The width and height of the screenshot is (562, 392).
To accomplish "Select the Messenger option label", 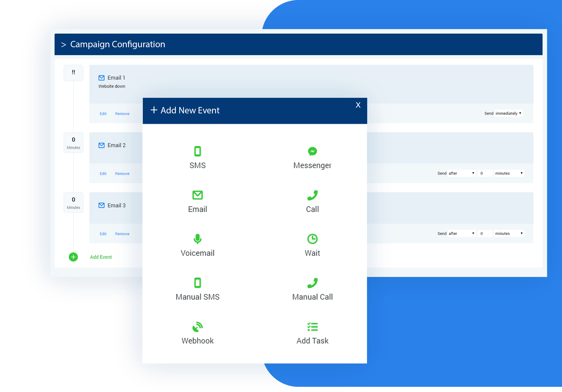I will click(312, 165).
